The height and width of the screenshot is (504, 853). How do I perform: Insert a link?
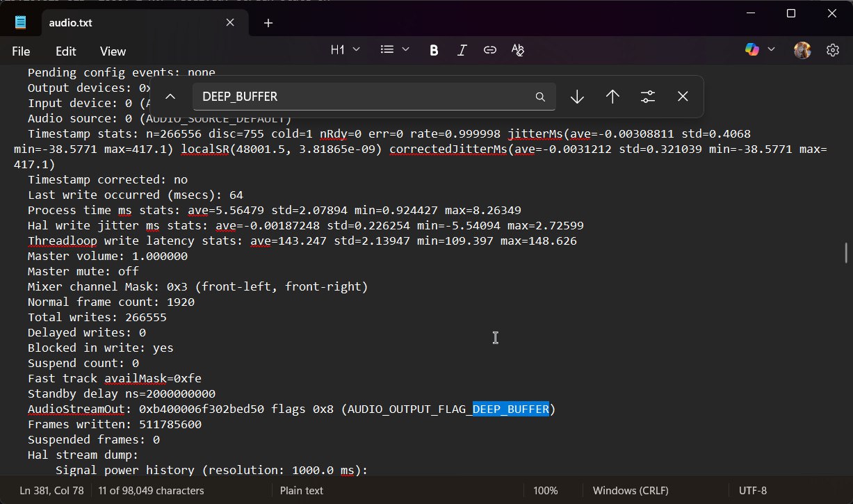[x=489, y=50]
